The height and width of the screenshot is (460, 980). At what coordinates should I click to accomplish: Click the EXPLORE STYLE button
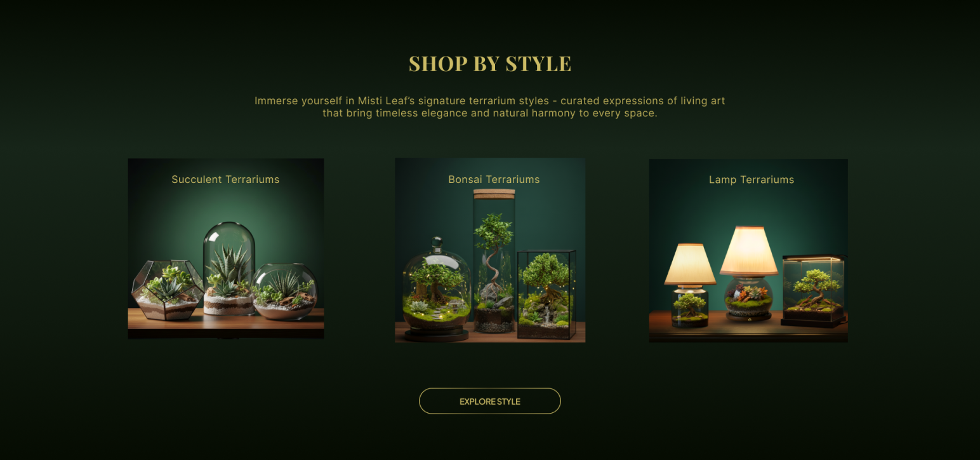coord(489,401)
